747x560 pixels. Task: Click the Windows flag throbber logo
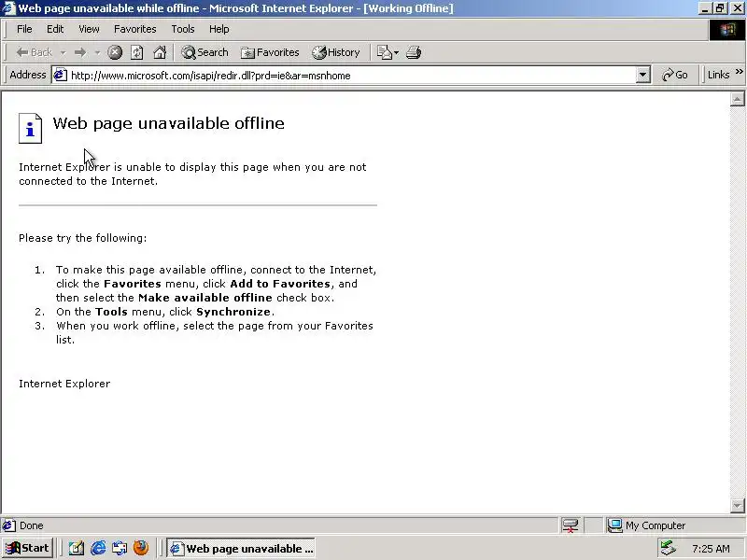727,30
